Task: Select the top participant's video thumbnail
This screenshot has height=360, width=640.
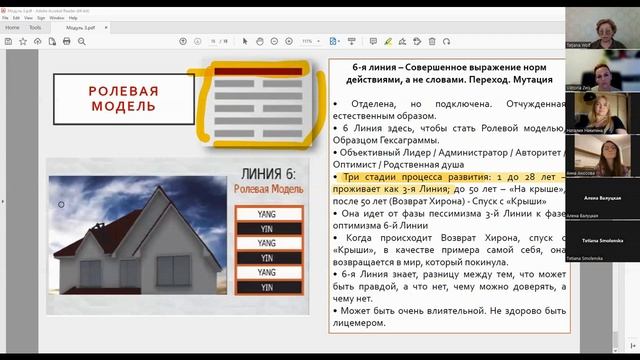Action: click(602, 28)
